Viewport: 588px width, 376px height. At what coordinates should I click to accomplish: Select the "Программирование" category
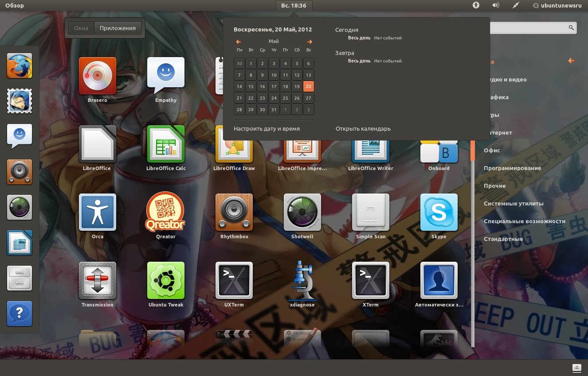[x=512, y=168]
